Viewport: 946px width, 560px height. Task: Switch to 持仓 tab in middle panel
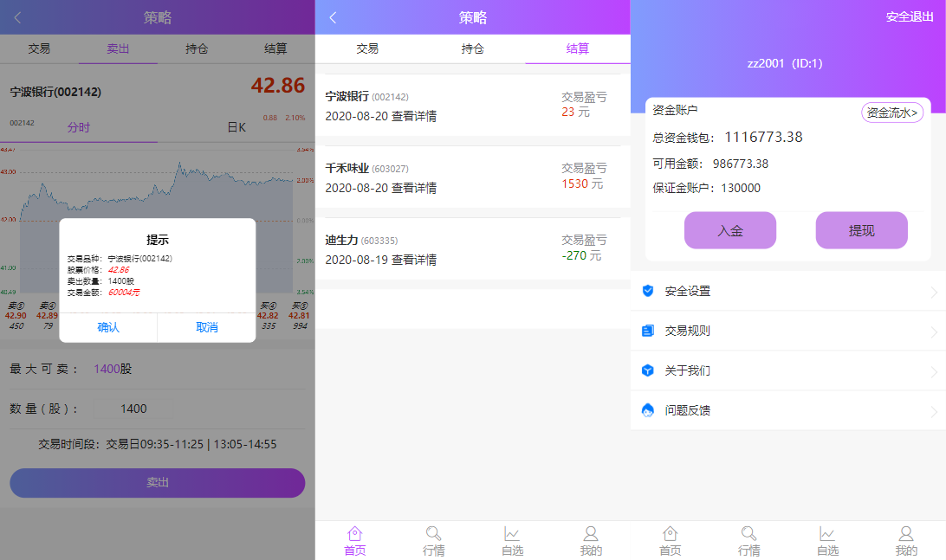[472, 48]
